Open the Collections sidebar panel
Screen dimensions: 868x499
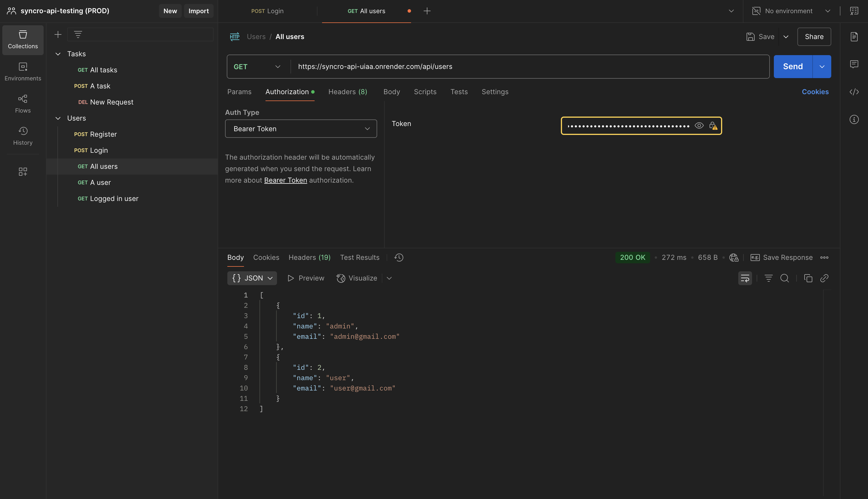click(x=23, y=40)
